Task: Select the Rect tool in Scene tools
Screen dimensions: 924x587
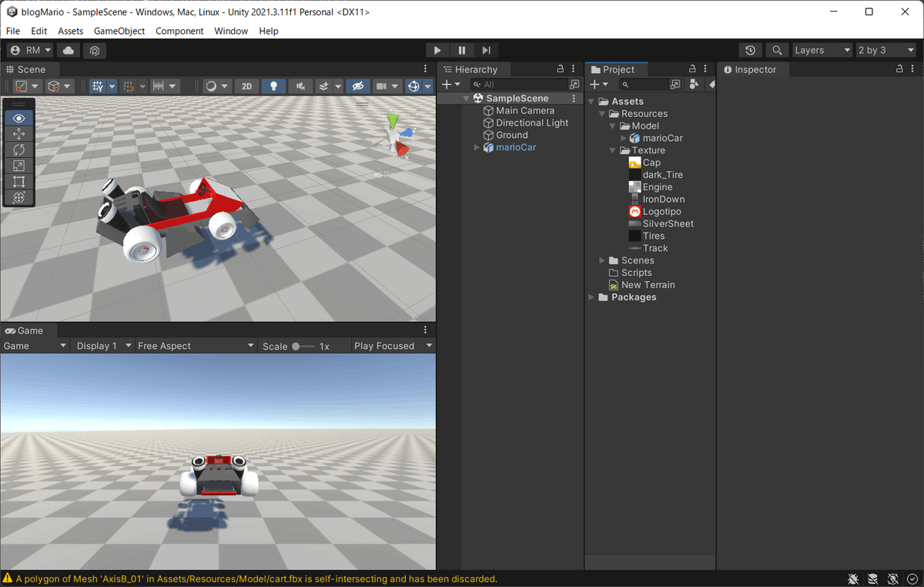Action: pos(19,182)
